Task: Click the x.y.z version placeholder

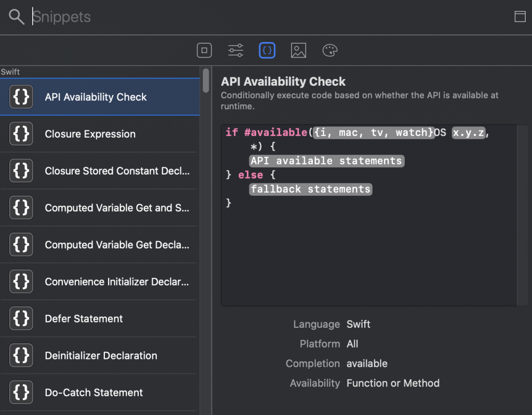Action: 468,133
